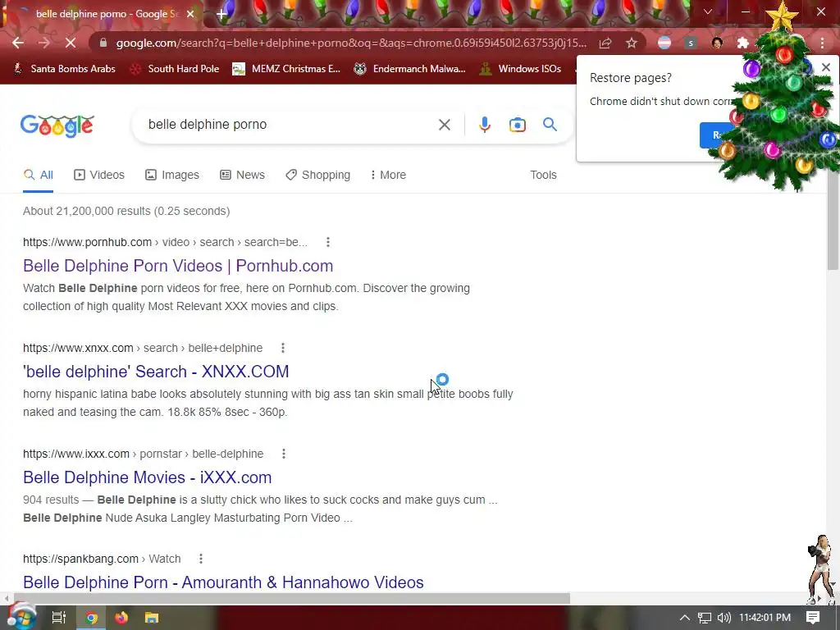View site information via the lock icon
The height and width of the screenshot is (630, 840).
coord(103,43)
